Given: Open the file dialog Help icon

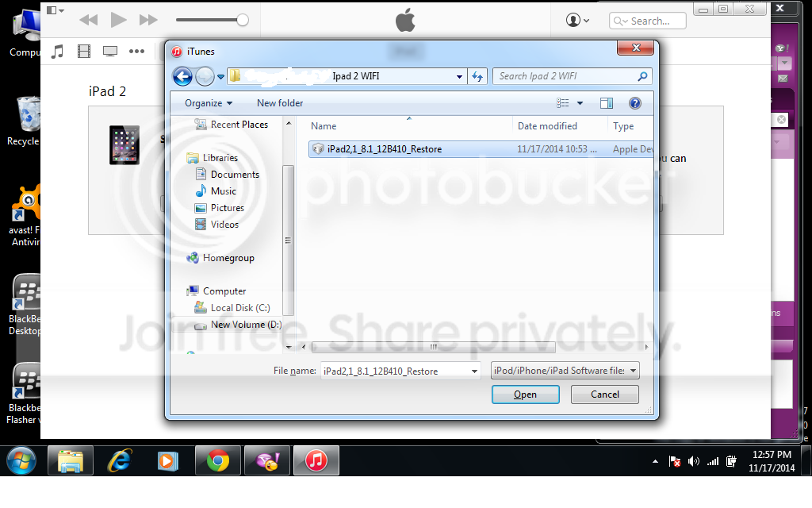Looking at the screenshot, I should point(634,103).
